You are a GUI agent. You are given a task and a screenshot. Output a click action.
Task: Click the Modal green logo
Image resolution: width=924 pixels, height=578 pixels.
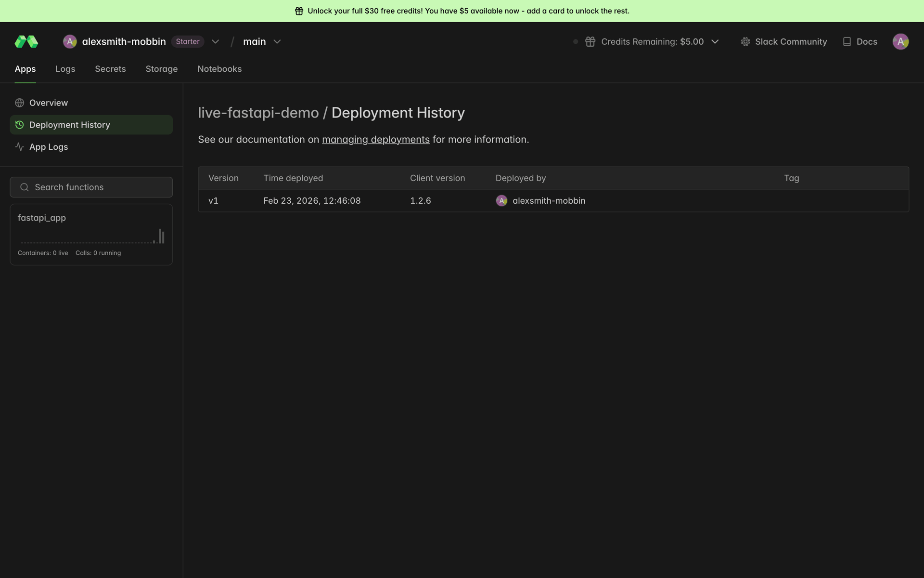point(26,42)
